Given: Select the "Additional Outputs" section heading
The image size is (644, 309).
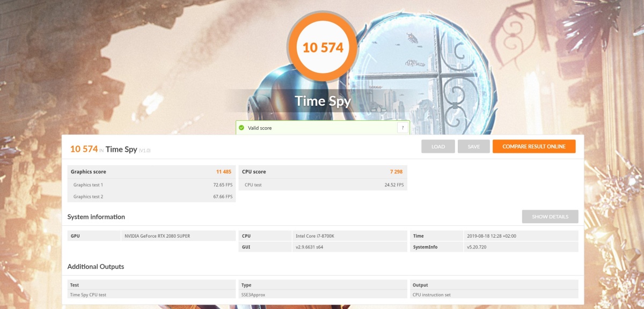Looking at the screenshot, I should 96,267.
